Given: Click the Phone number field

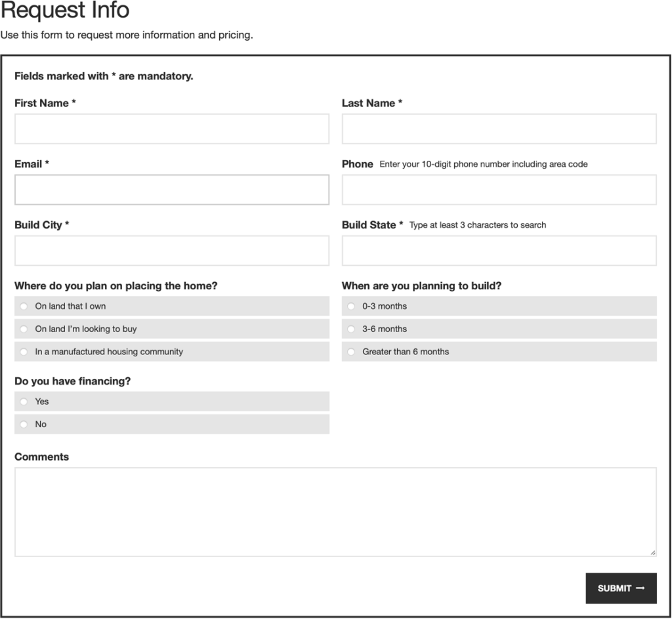Looking at the screenshot, I should pyautogui.click(x=499, y=190).
